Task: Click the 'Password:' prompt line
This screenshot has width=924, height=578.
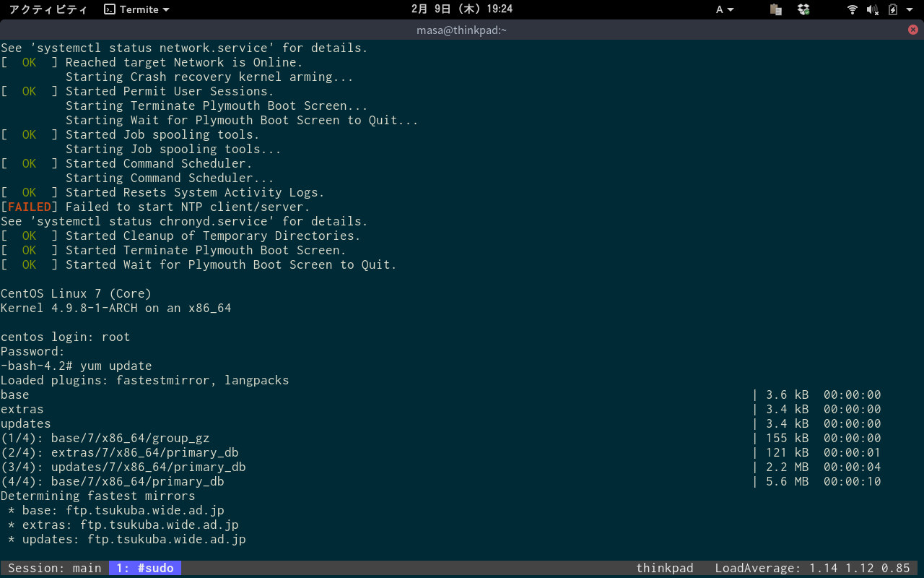Action: coord(33,351)
